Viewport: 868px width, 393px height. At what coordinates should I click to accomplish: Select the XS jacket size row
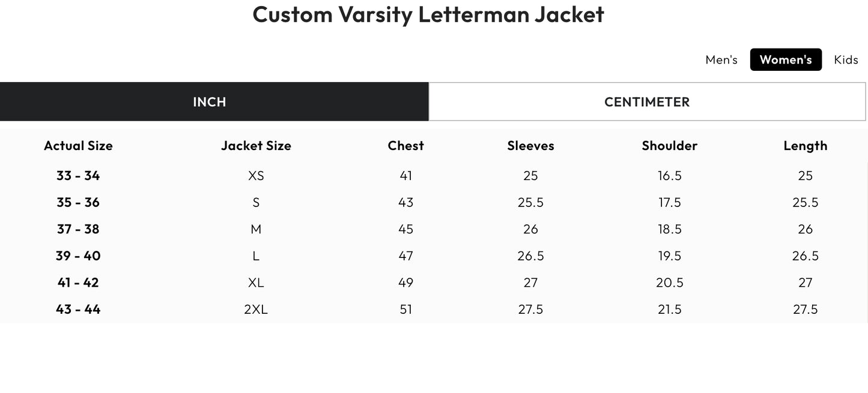(256, 175)
